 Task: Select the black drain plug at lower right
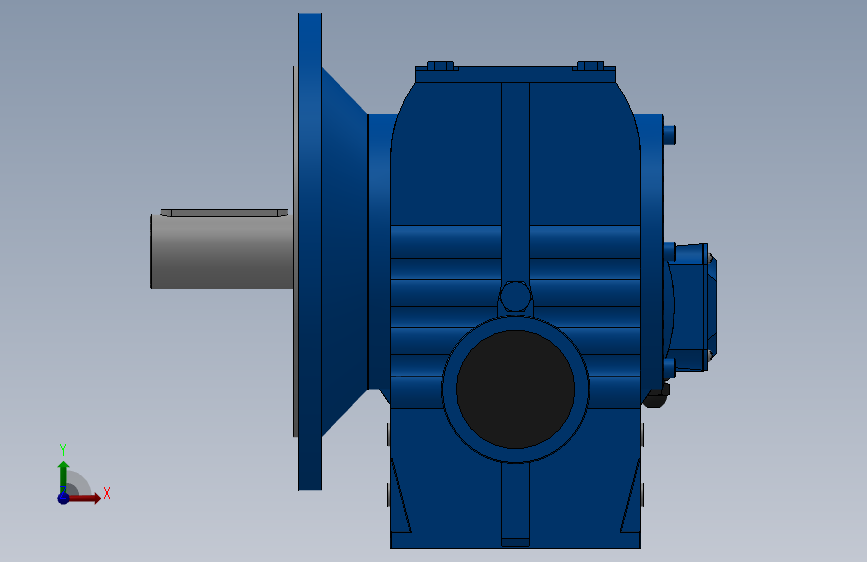[x=656, y=396]
